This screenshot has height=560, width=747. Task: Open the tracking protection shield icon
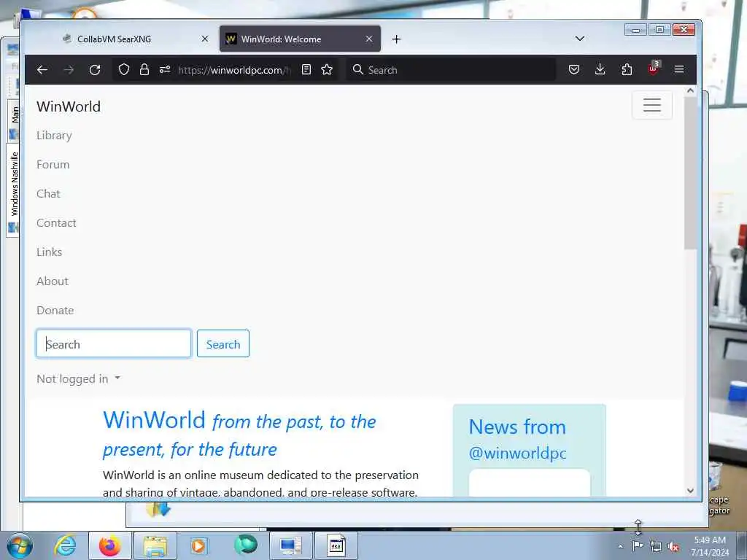click(124, 70)
